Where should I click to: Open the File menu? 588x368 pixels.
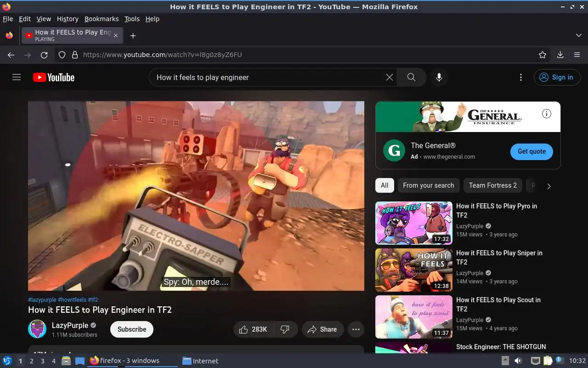[x=8, y=19]
